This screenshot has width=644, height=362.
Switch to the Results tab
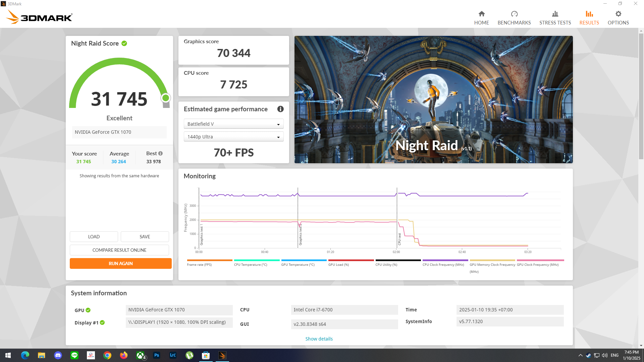point(589,17)
